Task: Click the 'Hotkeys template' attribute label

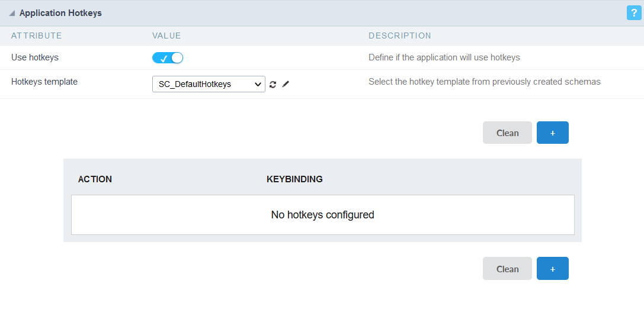Action: click(44, 82)
